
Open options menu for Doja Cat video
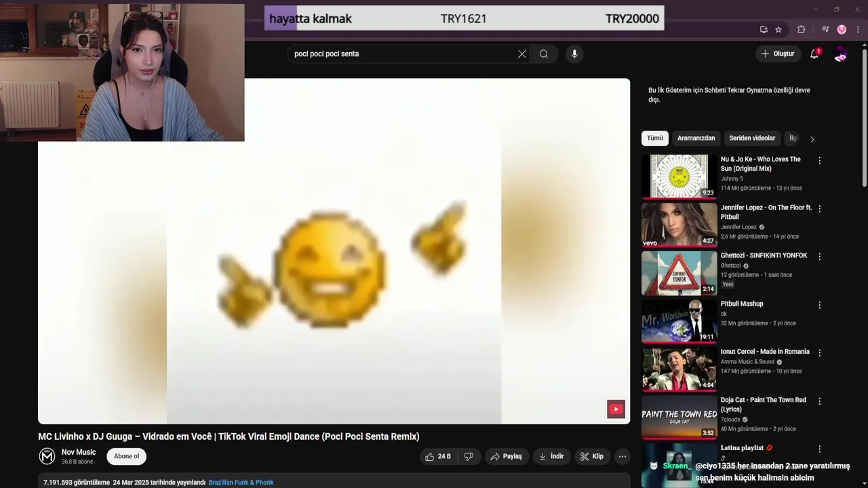coord(819,401)
